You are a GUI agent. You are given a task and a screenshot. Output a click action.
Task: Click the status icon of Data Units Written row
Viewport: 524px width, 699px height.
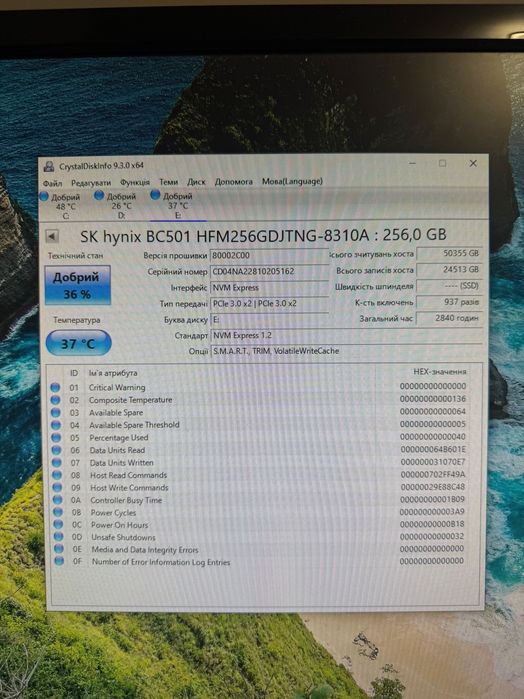(57, 463)
